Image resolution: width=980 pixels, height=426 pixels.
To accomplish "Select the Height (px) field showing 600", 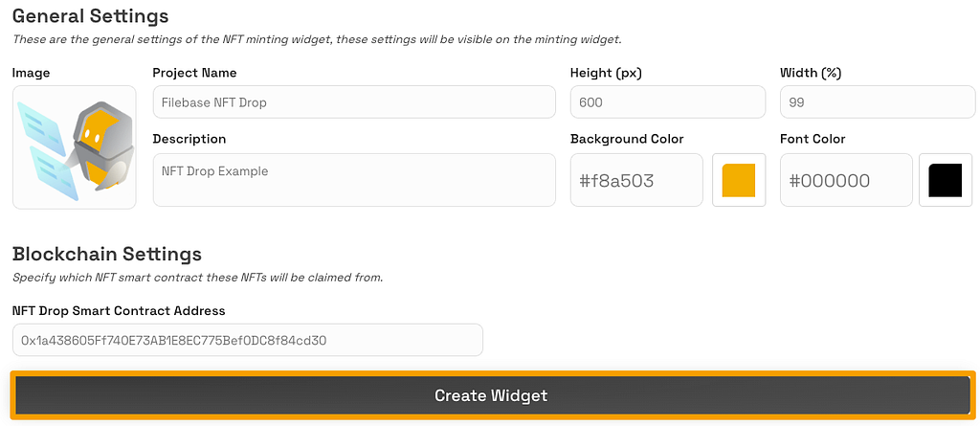I will [667, 102].
